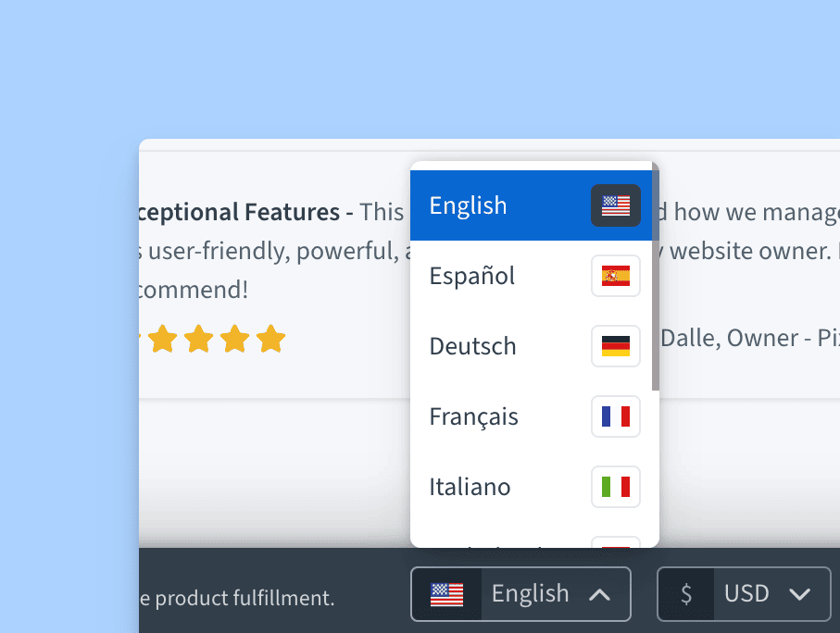Collapse the English language selector in footer

(x=520, y=594)
